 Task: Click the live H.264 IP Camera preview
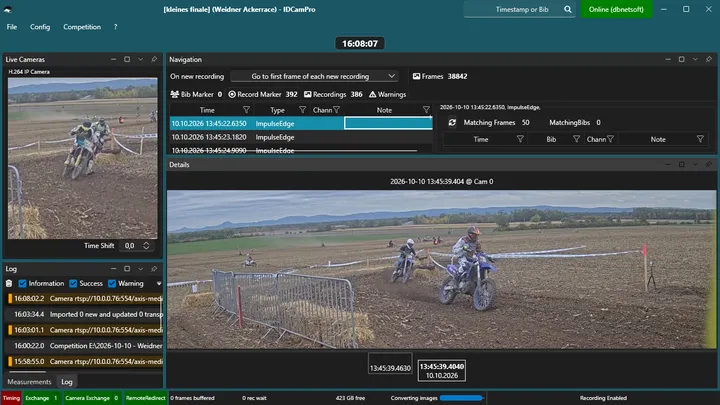[83, 158]
